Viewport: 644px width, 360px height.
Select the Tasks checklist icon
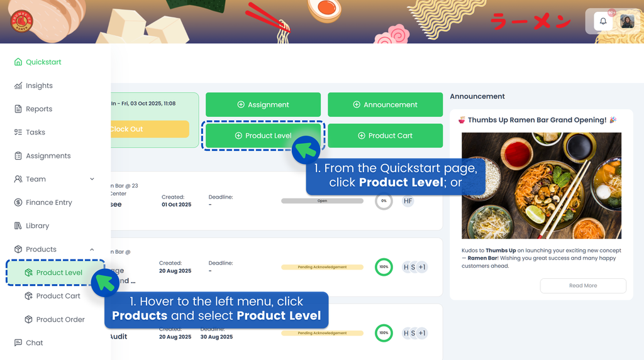18,132
